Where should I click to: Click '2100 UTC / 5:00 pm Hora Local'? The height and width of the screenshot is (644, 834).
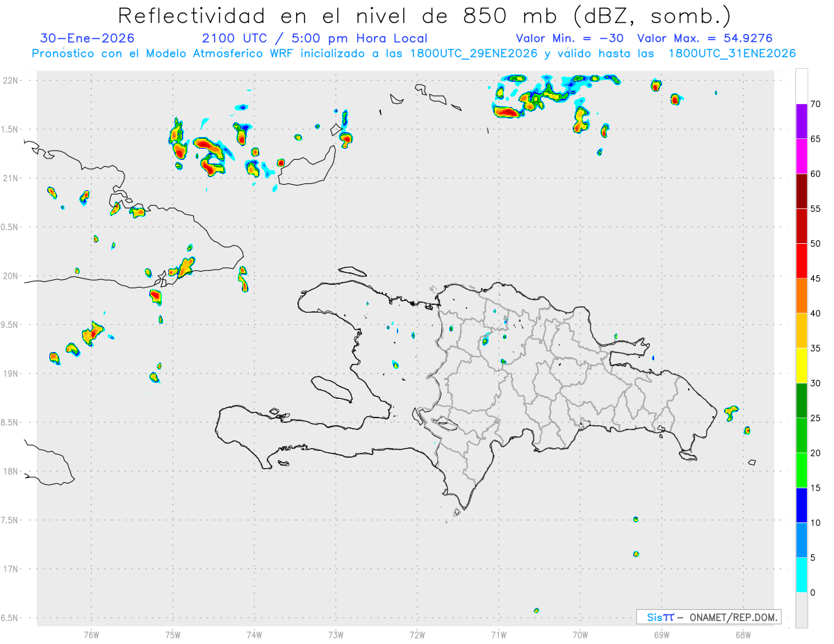pyautogui.click(x=315, y=38)
